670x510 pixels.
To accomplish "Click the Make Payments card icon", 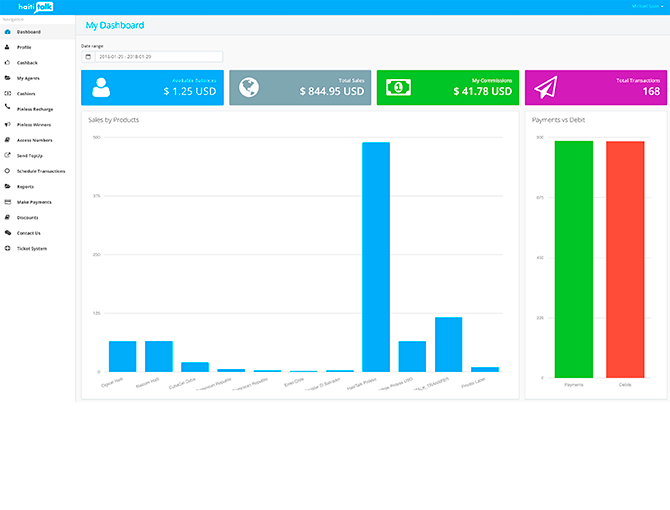I will point(8,202).
